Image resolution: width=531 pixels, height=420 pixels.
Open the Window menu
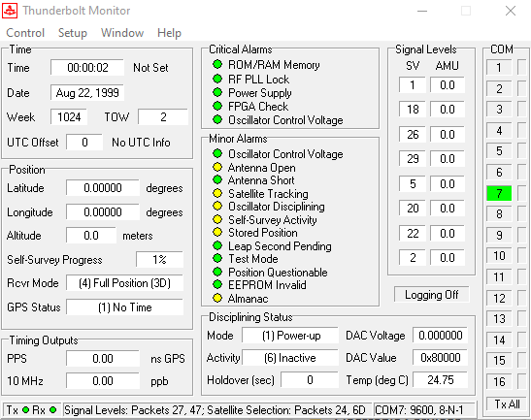[122, 33]
